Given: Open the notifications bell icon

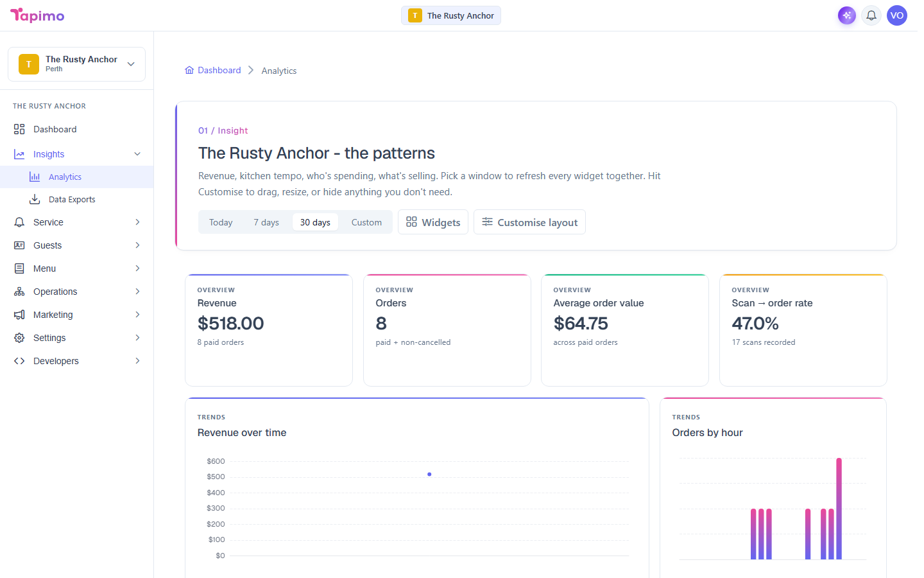Looking at the screenshot, I should [x=871, y=15].
